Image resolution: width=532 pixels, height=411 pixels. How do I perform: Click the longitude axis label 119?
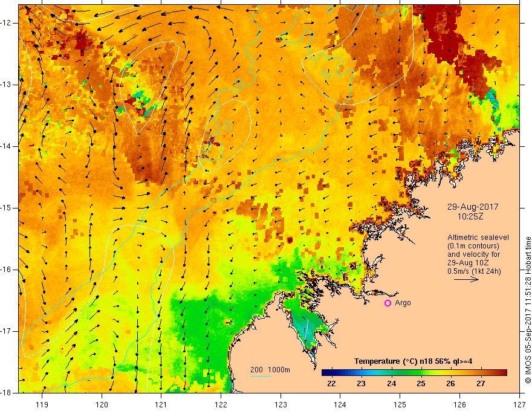point(42,404)
